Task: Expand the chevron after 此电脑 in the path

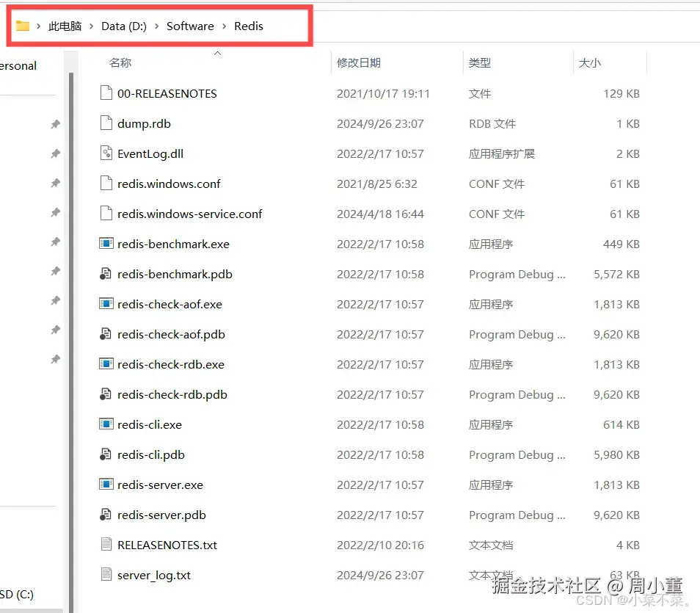Action: [92, 26]
